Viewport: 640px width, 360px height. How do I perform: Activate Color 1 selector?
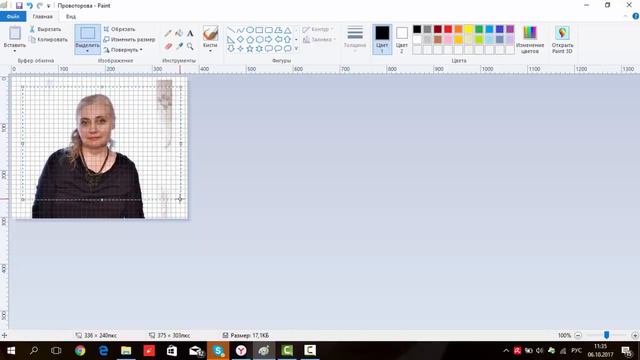coord(382,39)
